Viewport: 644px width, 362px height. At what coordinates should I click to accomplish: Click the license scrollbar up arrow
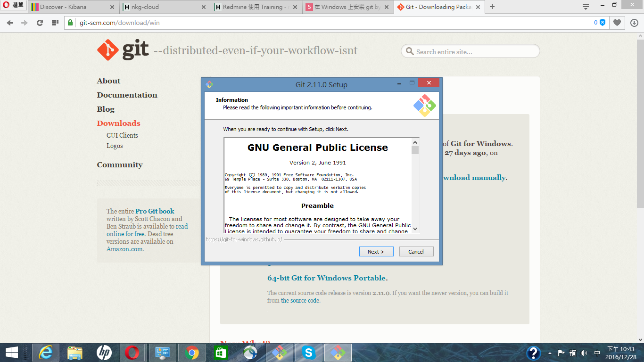(x=415, y=142)
